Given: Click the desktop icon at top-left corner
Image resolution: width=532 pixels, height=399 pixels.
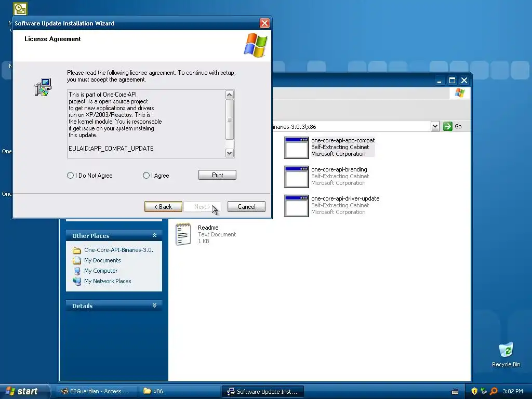Looking at the screenshot, I should coord(20,9).
